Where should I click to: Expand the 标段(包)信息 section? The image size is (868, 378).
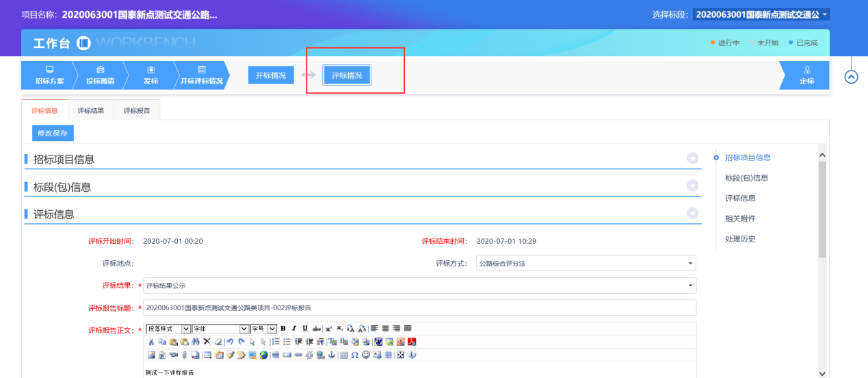692,186
